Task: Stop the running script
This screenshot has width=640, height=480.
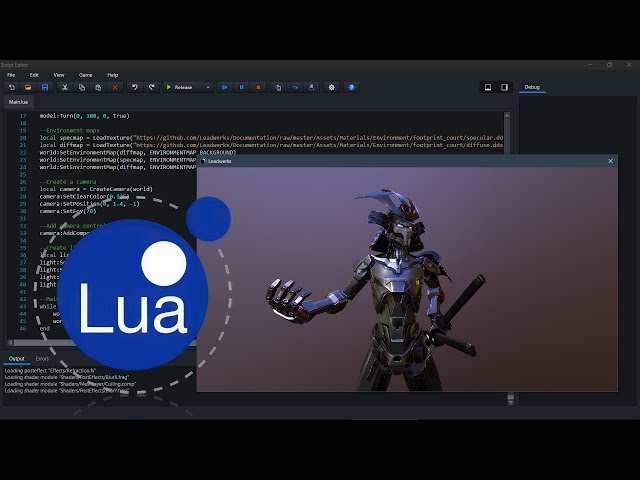Action: pyautogui.click(x=258, y=87)
